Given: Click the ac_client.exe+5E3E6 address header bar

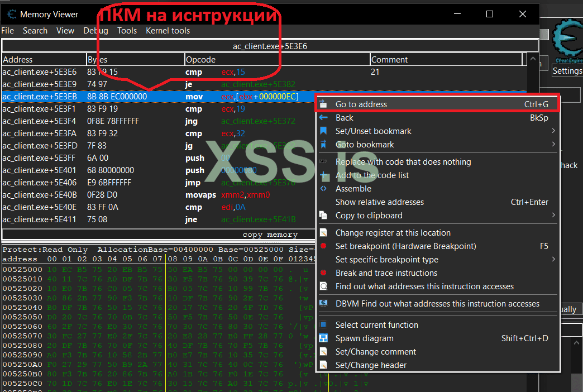Looking at the screenshot, I should click(x=270, y=46).
